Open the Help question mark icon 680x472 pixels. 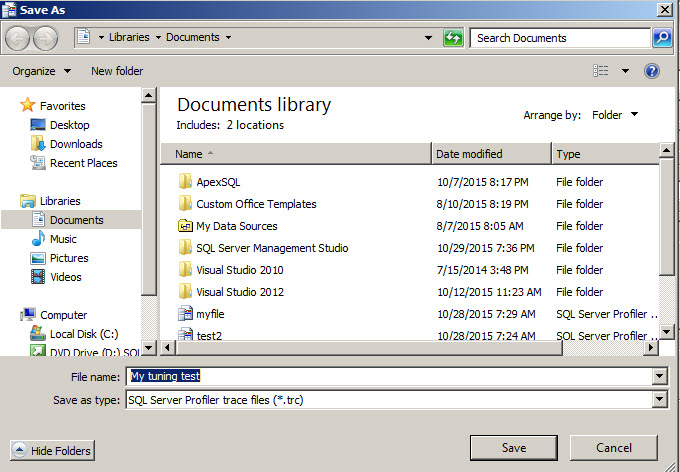pyautogui.click(x=652, y=71)
